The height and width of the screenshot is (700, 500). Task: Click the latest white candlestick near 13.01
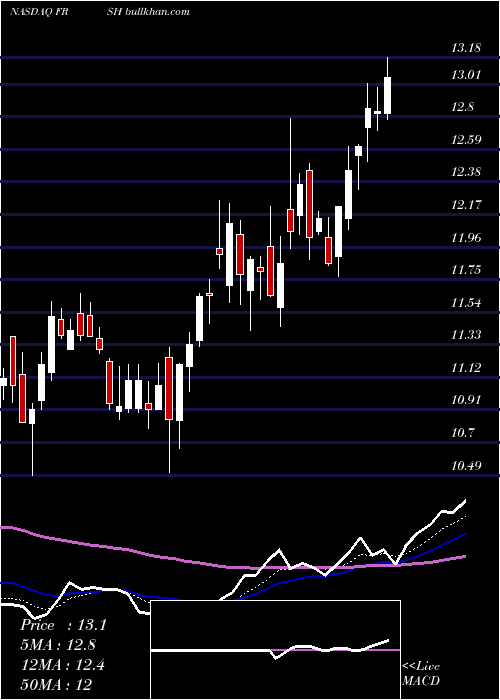pos(388,88)
